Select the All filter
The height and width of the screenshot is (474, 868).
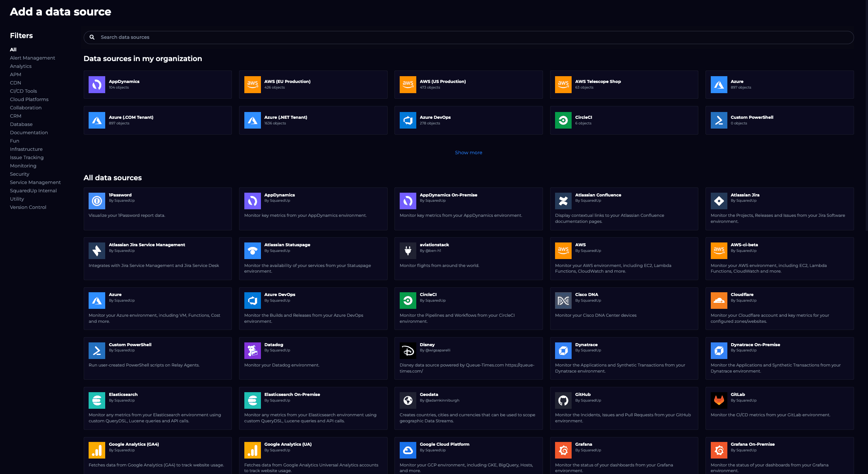coord(13,49)
